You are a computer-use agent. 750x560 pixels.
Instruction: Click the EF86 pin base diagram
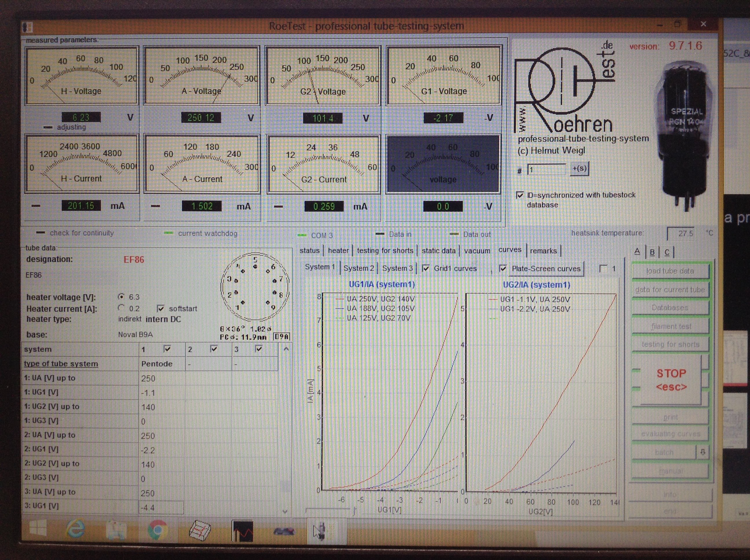pos(255,287)
